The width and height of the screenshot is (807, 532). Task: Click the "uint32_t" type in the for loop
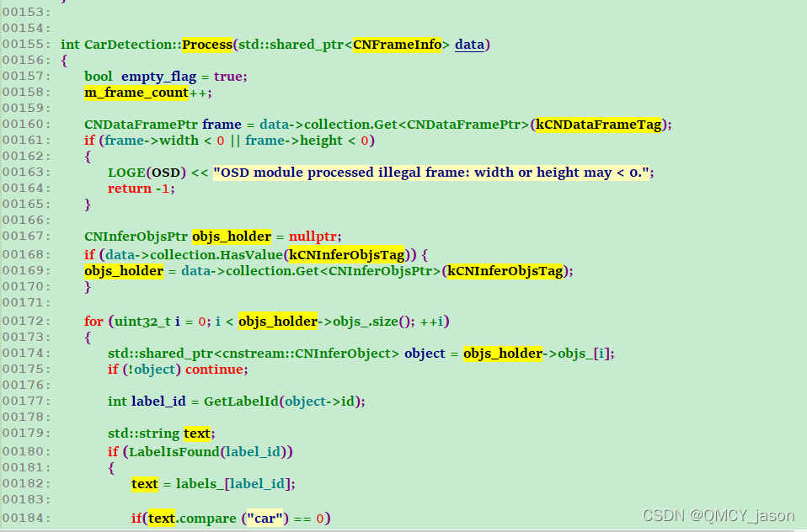click(142, 322)
